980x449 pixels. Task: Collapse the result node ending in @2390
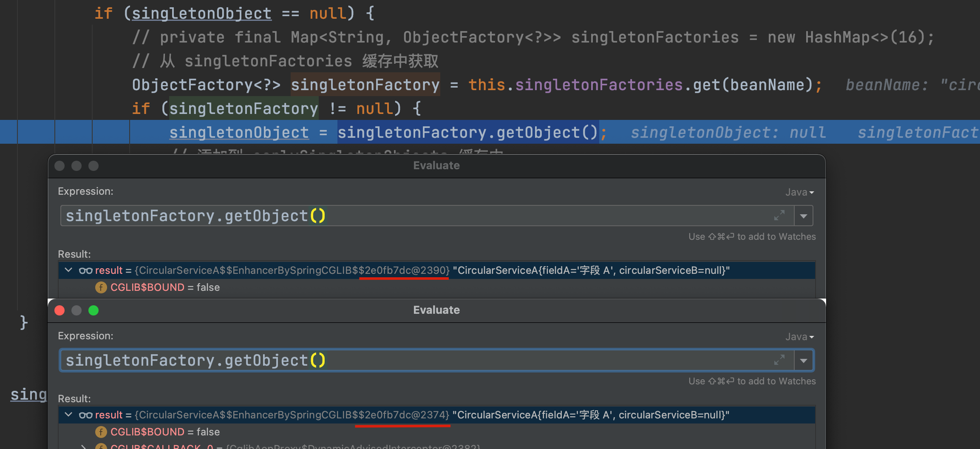[x=68, y=270]
